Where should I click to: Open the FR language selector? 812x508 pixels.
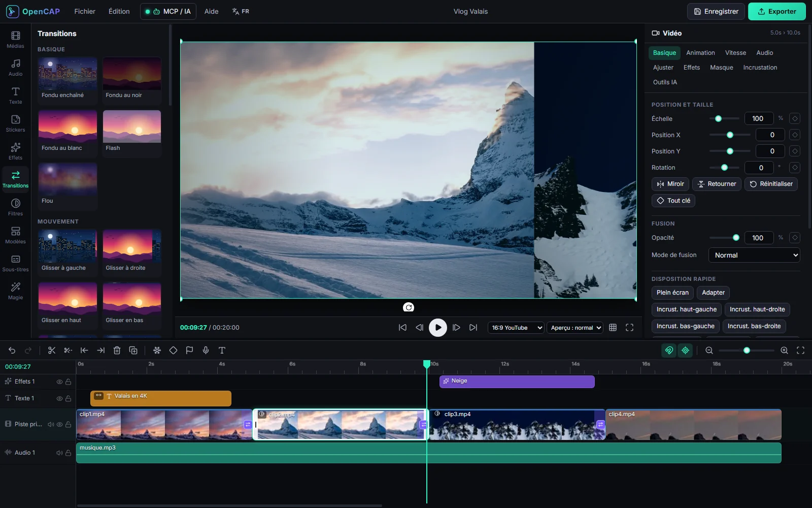(241, 11)
